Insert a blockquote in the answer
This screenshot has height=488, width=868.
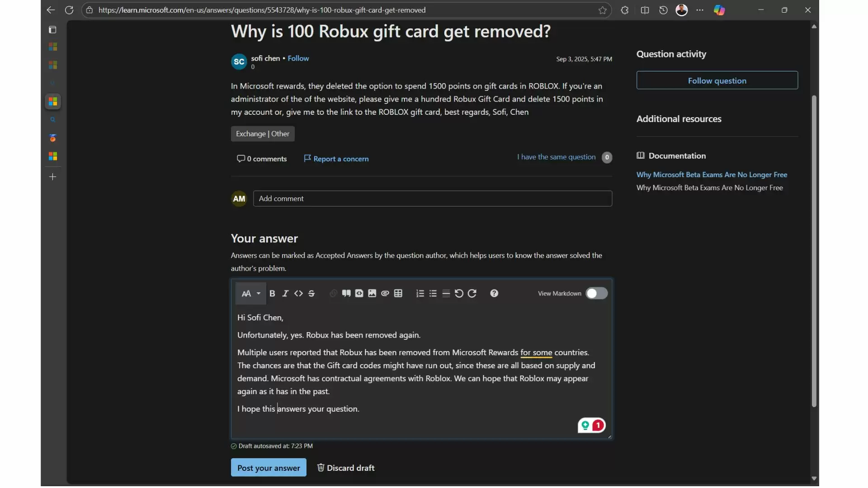[x=346, y=294]
